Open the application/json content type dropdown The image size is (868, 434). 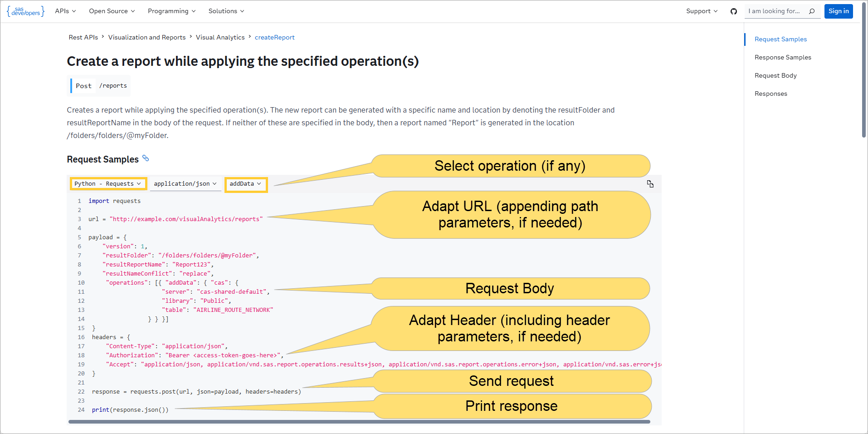tap(185, 183)
